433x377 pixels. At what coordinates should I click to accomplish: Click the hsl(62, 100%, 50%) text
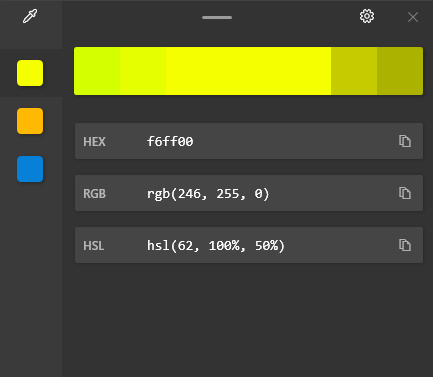(x=216, y=246)
